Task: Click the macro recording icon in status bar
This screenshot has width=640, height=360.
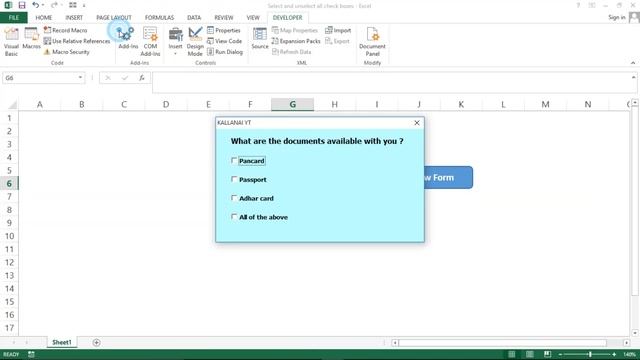Action: tap(31, 354)
